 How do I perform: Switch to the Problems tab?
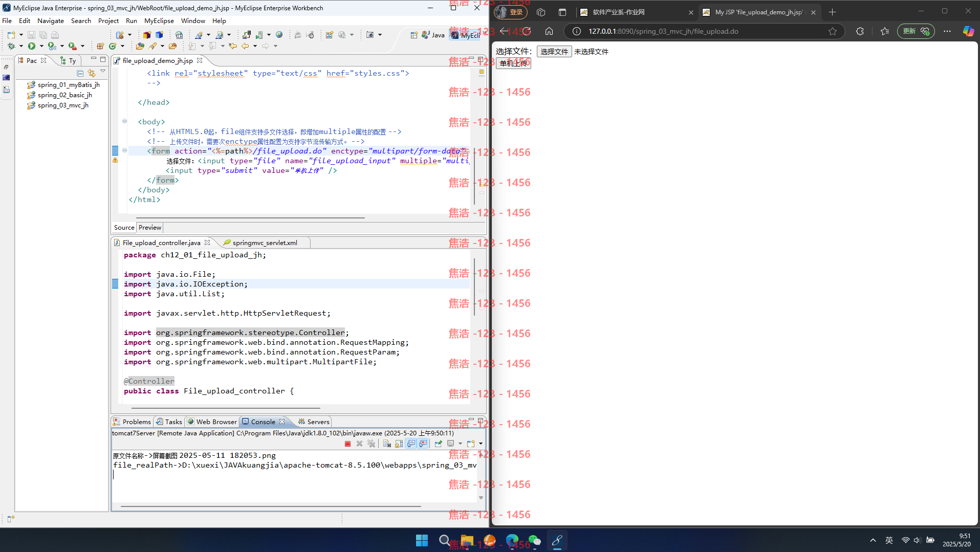[x=132, y=422]
